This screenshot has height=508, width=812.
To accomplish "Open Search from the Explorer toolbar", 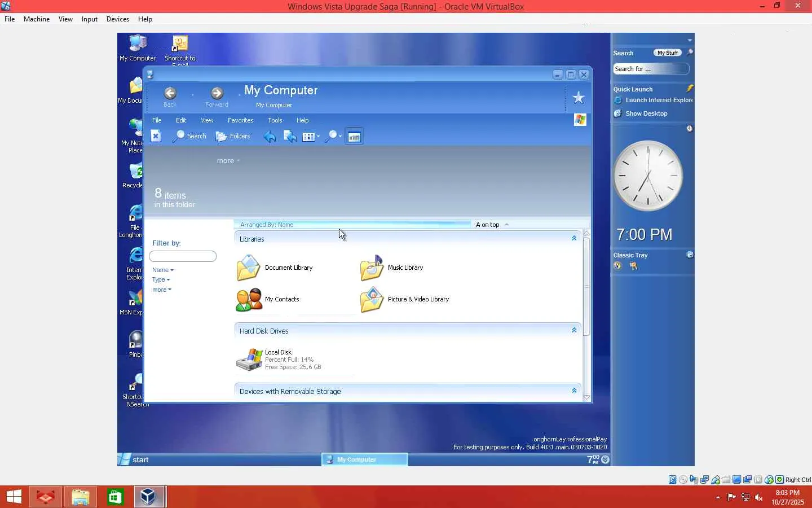I will 189,136.
